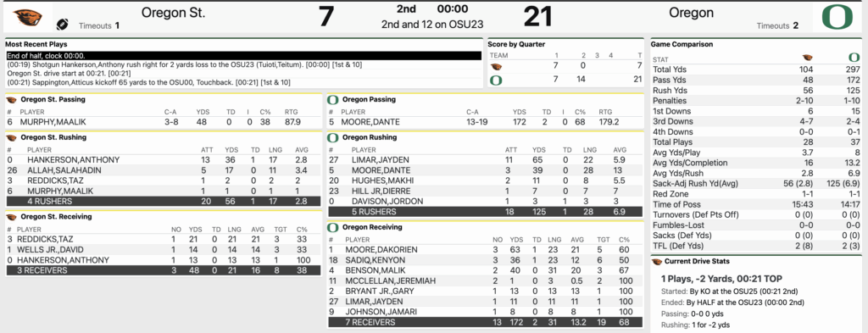Image resolution: width=868 pixels, height=333 pixels.
Task: Click the beaver icon in Game Comparison header
Action: click(x=807, y=57)
